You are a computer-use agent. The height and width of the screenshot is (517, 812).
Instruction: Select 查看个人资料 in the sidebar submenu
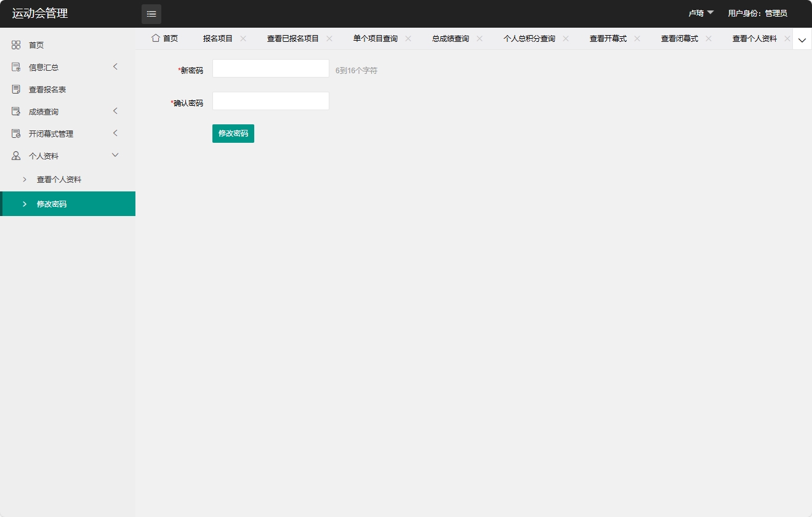(58, 179)
